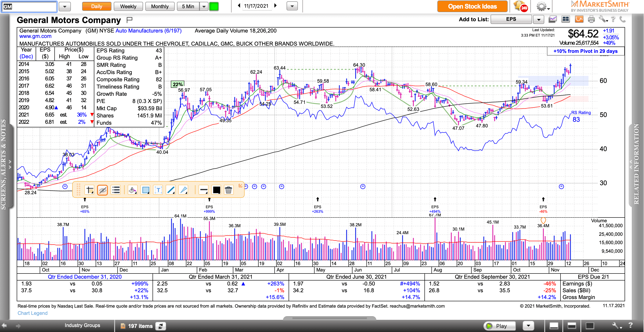Select the text box tool
This screenshot has height=332, width=644.
(158, 190)
